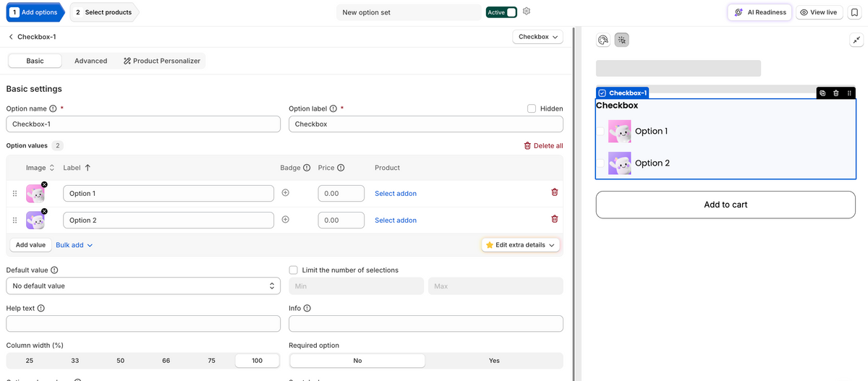Grab the preview toolbar drag handle
This screenshot has width=868, height=381.
pyautogui.click(x=849, y=93)
